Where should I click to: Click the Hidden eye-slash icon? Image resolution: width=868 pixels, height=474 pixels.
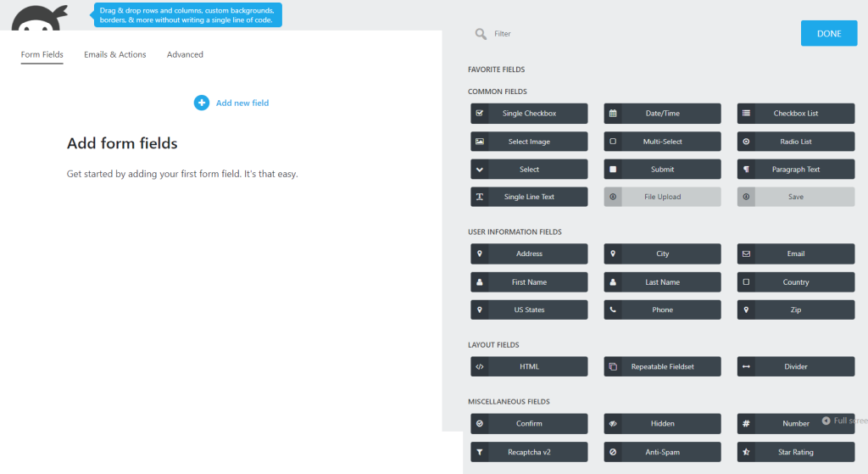click(x=613, y=424)
